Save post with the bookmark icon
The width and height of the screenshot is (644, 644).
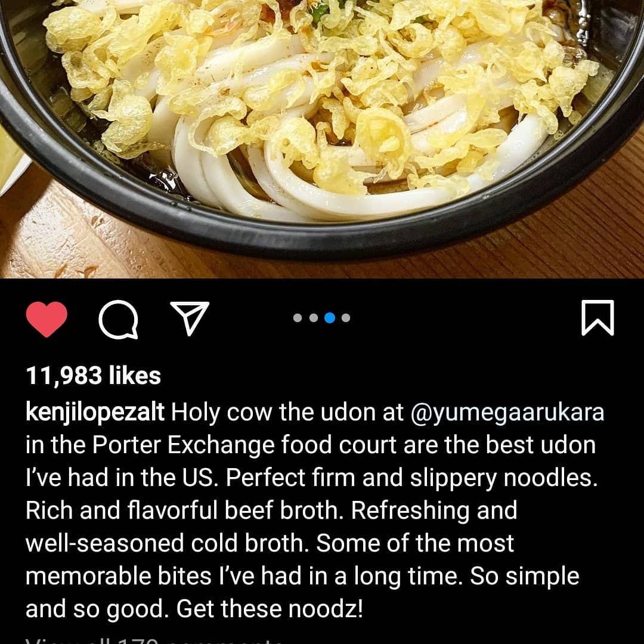(x=597, y=317)
